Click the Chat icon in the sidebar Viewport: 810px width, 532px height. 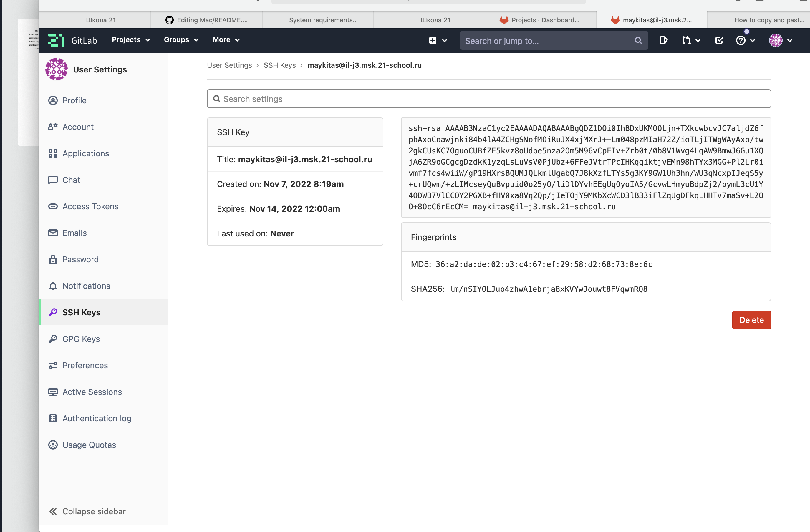click(x=53, y=180)
